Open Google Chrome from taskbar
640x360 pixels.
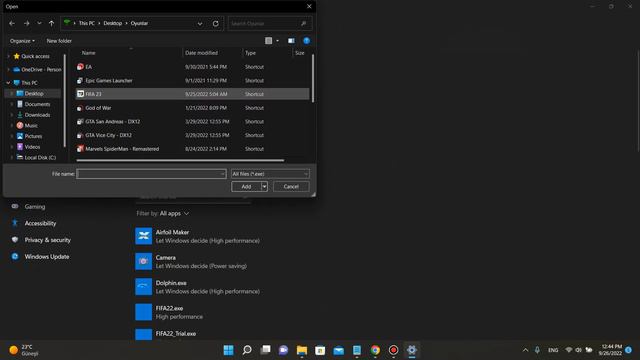375,350
